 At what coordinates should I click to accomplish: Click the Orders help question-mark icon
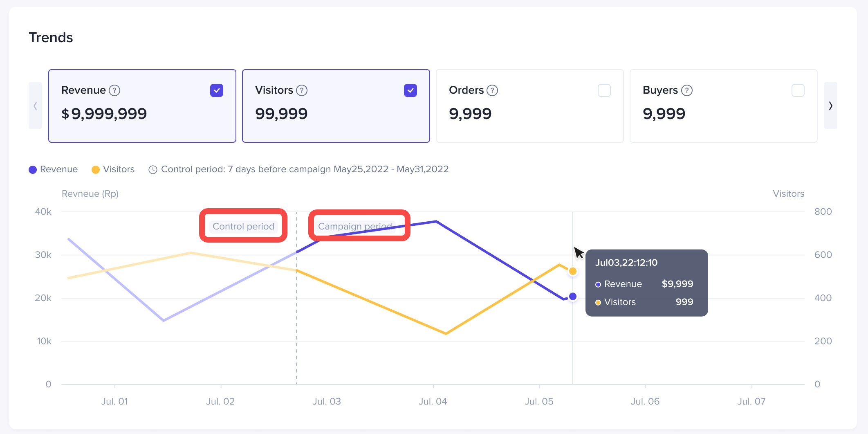pos(493,90)
